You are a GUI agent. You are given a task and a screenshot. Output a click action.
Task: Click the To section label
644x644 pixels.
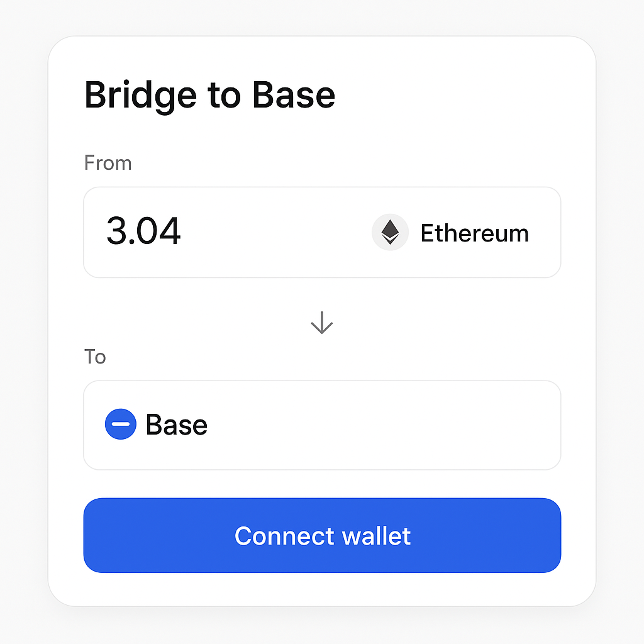point(94,357)
